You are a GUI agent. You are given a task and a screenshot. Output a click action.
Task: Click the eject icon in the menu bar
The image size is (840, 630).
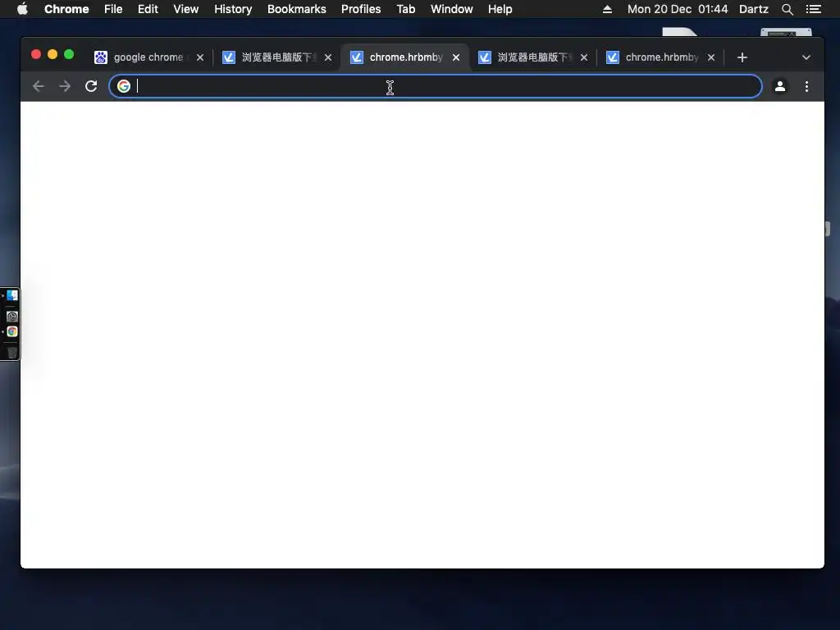(608, 9)
